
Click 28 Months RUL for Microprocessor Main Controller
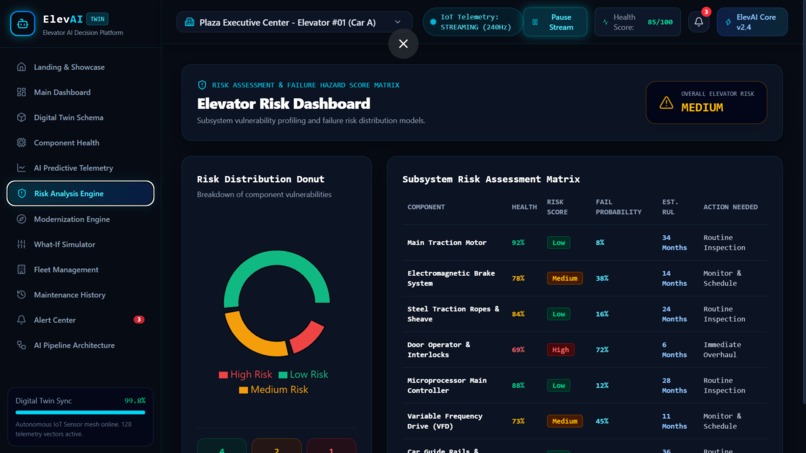point(674,386)
